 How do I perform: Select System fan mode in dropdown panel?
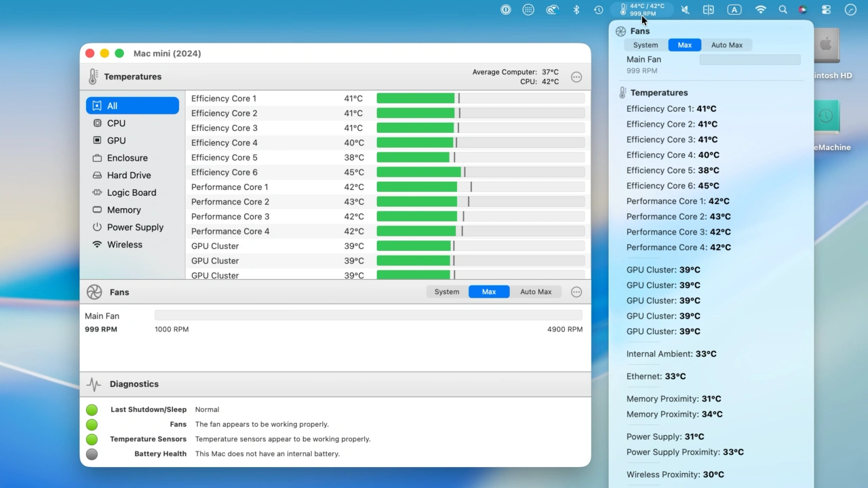(646, 45)
